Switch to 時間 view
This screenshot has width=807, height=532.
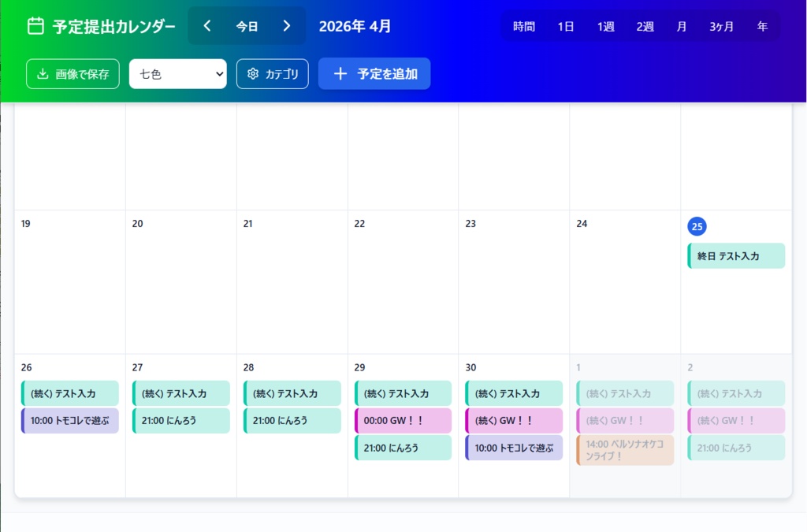524,27
